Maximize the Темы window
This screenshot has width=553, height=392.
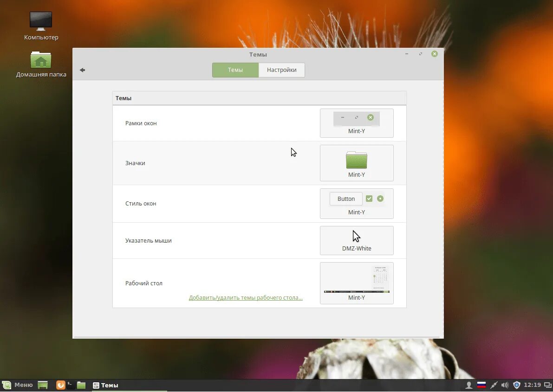pyautogui.click(x=420, y=54)
